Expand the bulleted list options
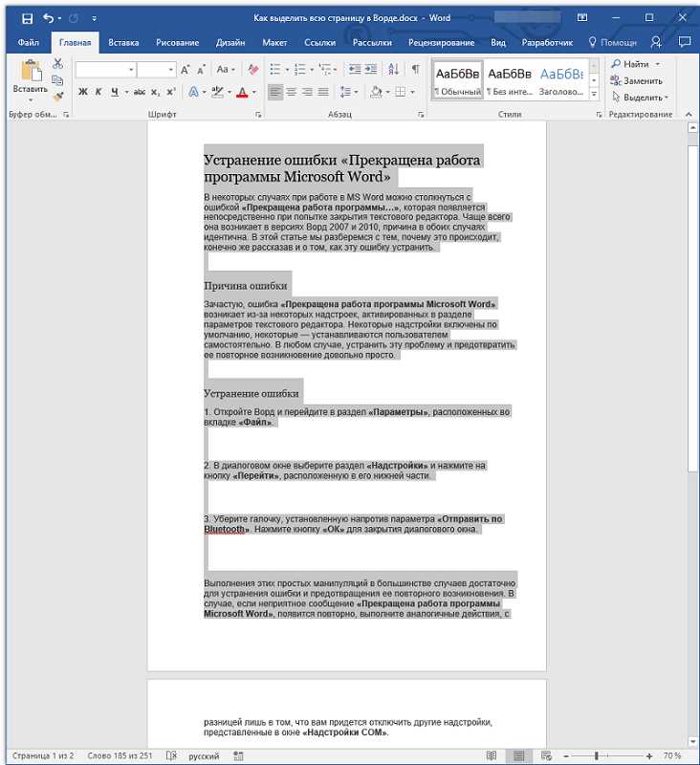700x765 pixels. click(x=287, y=70)
